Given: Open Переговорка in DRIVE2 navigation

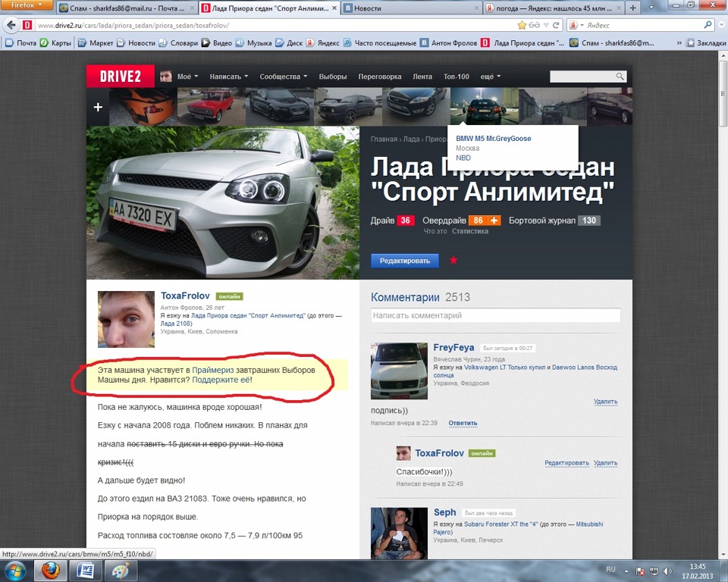Looking at the screenshot, I should pos(380,77).
